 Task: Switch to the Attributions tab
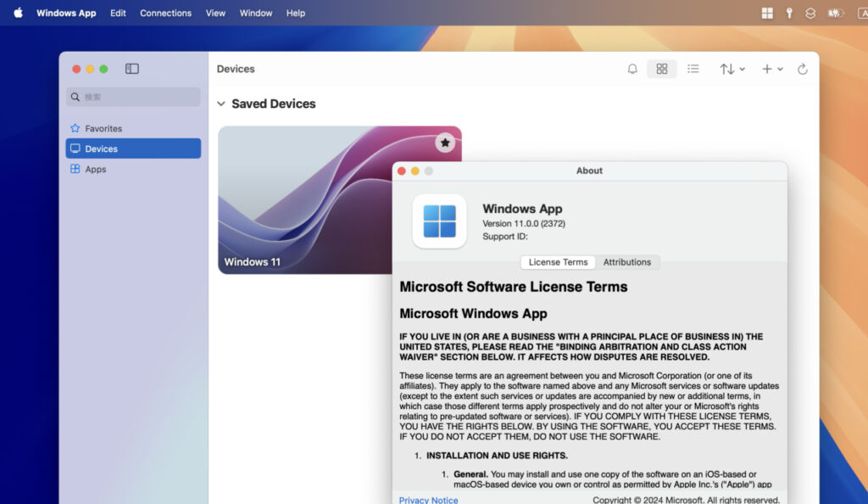(628, 262)
